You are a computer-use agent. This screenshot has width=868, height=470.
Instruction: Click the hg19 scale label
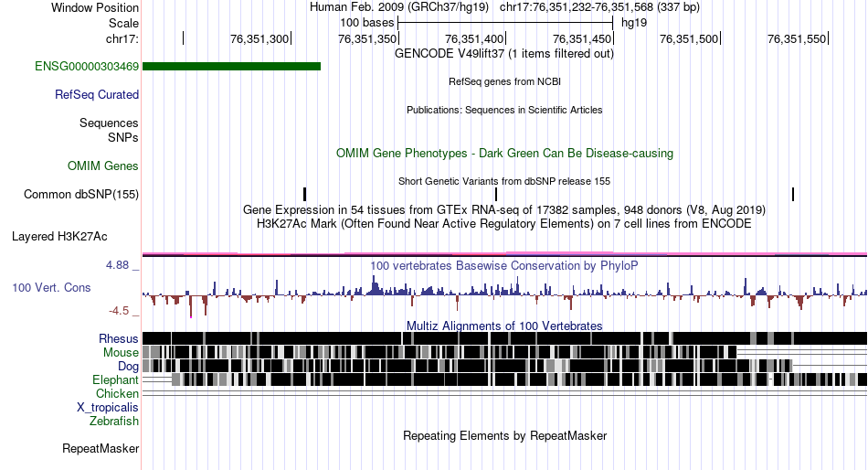pos(634,23)
